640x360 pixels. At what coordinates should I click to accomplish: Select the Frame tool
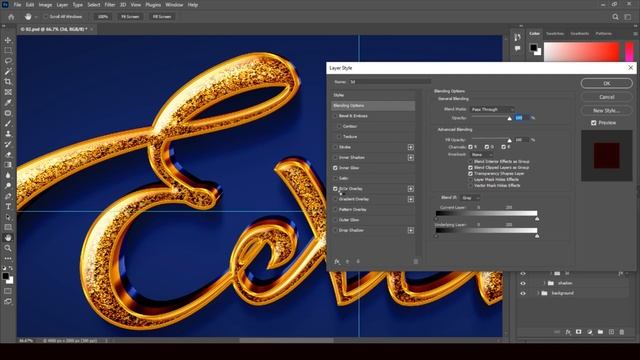point(8,92)
